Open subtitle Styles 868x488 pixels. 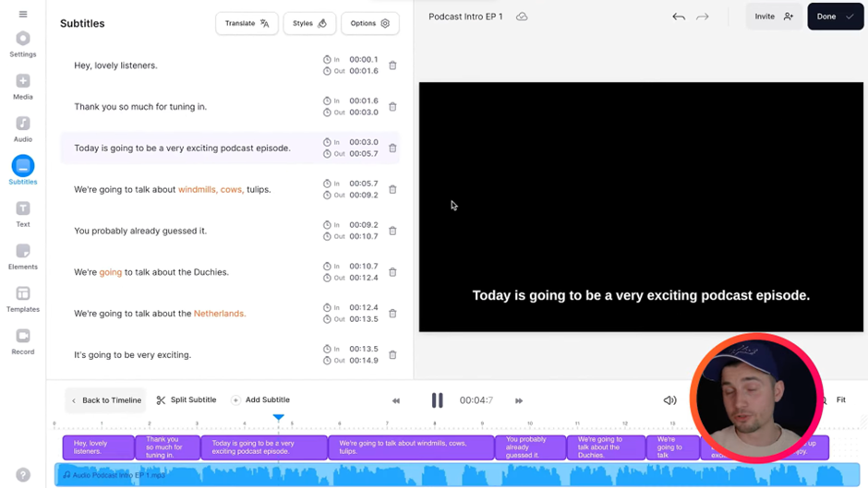309,23
